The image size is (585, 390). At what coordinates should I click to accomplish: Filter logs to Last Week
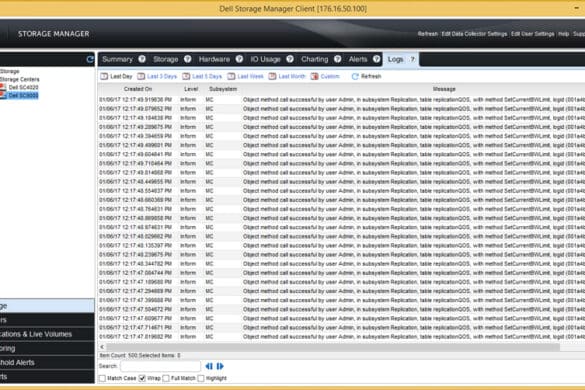250,76
